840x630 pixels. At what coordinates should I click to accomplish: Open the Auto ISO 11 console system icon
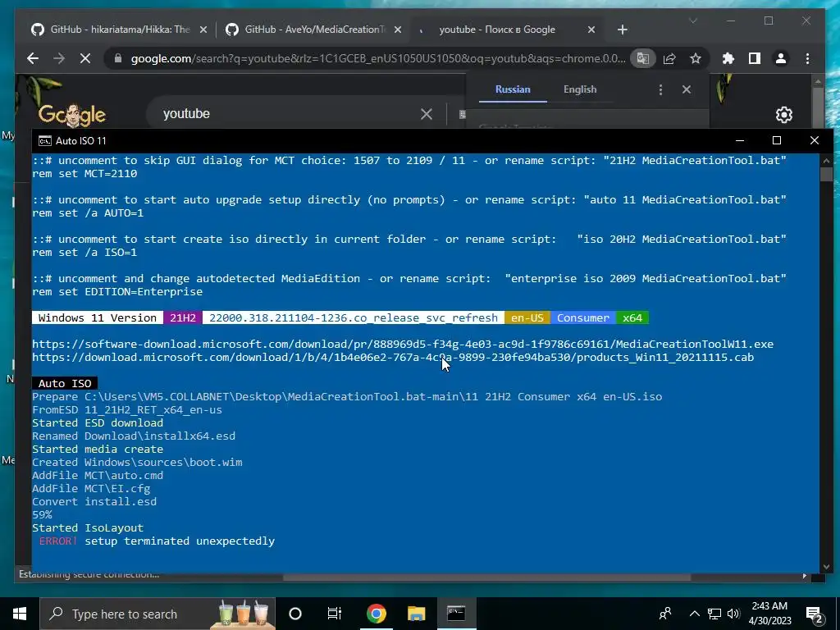(45, 141)
